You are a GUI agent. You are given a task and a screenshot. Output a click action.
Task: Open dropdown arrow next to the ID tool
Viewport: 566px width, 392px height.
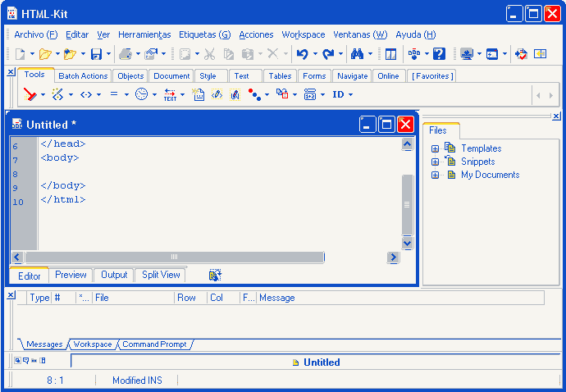[x=350, y=95]
